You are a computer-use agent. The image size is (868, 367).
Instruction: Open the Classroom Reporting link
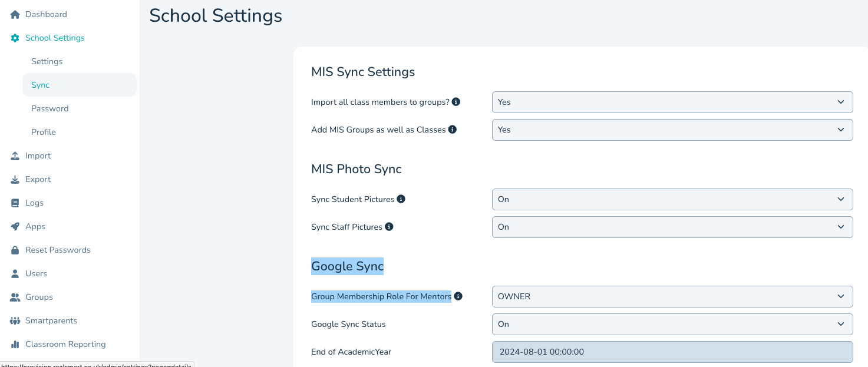click(x=65, y=344)
